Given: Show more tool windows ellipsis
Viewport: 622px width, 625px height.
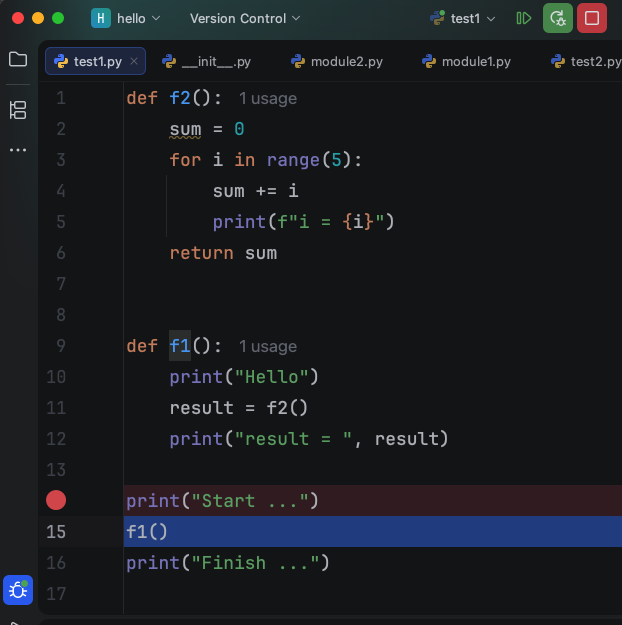Looking at the screenshot, I should [18, 150].
